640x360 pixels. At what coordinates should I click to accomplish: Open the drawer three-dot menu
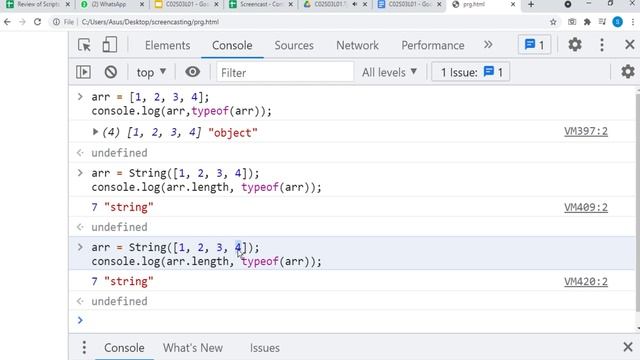pos(84,347)
